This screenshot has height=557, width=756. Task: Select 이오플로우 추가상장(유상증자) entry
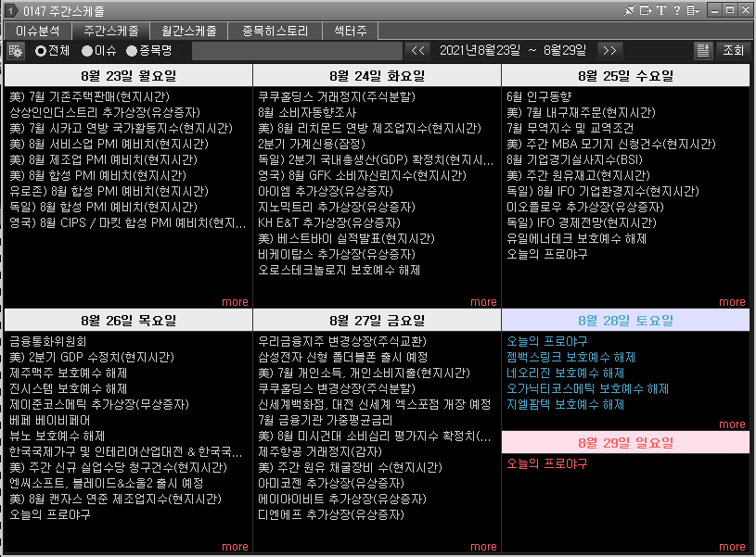tap(584, 208)
